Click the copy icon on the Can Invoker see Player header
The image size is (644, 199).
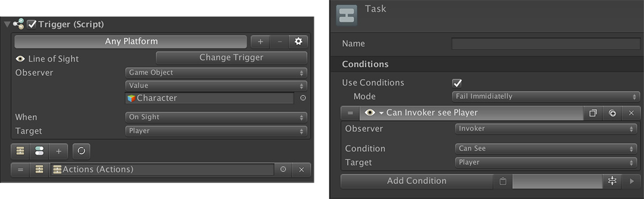point(593,113)
